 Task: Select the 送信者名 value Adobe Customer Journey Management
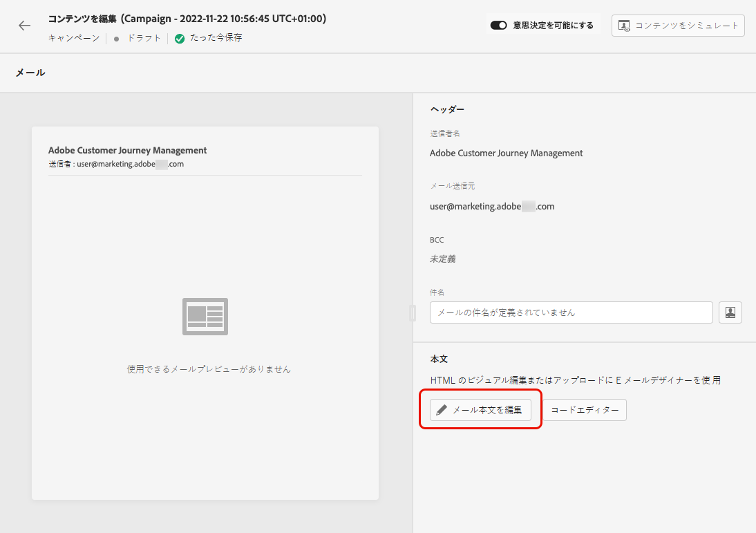pos(507,153)
